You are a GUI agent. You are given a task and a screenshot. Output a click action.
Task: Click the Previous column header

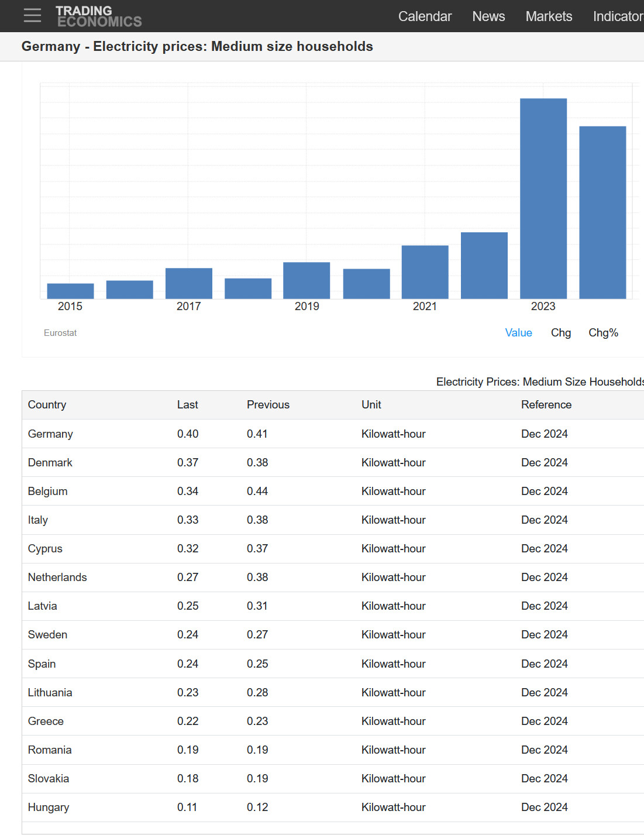click(x=268, y=404)
